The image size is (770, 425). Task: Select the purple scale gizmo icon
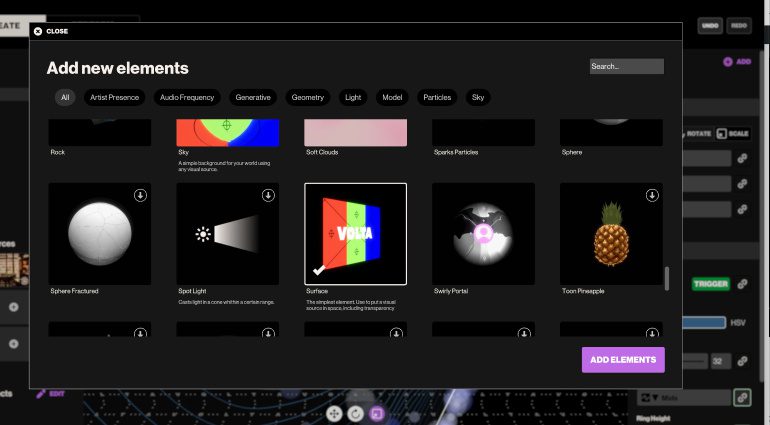point(377,413)
